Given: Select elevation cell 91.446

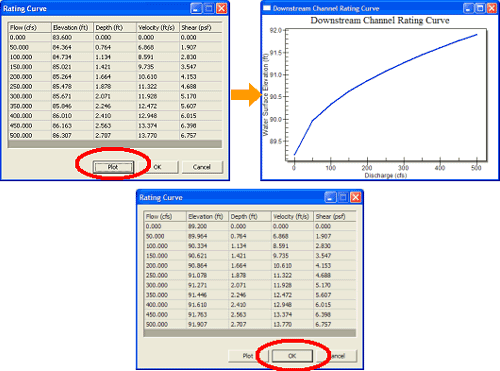Looking at the screenshot, I should point(207,295).
